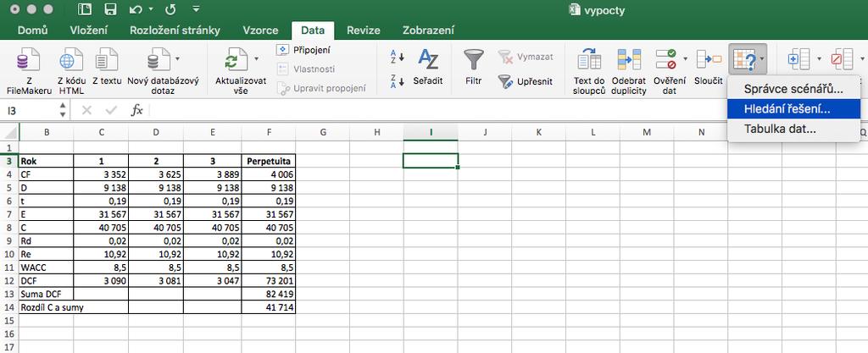Create a new database query
The image size is (868, 353).
coord(162,71)
